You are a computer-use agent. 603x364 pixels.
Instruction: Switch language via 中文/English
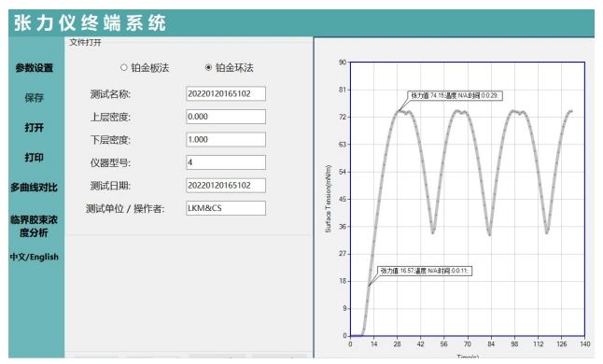click(x=35, y=257)
